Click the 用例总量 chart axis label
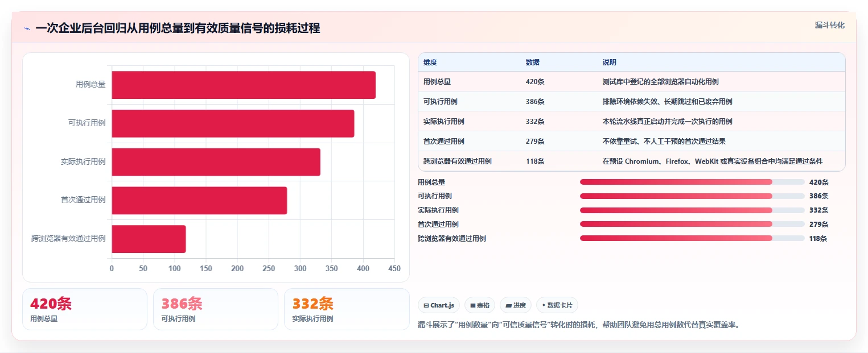The width and height of the screenshot is (868, 353). [x=90, y=85]
